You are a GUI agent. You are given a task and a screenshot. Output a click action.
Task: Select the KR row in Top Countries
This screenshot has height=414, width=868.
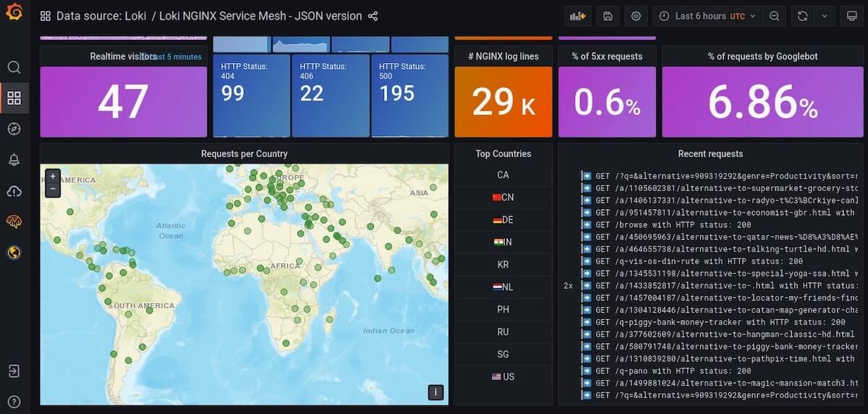503,265
